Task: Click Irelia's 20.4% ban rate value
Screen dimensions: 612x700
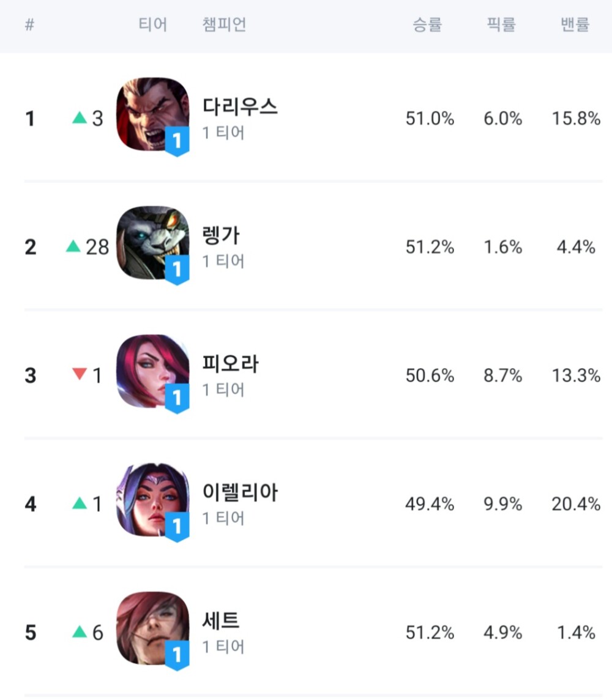Action: 576,504
